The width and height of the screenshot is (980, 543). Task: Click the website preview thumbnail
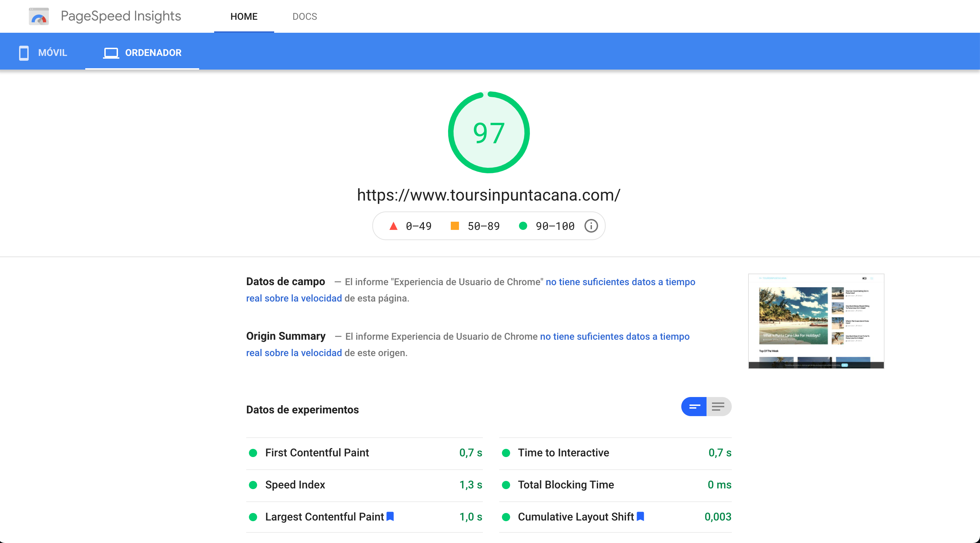click(x=816, y=321)
